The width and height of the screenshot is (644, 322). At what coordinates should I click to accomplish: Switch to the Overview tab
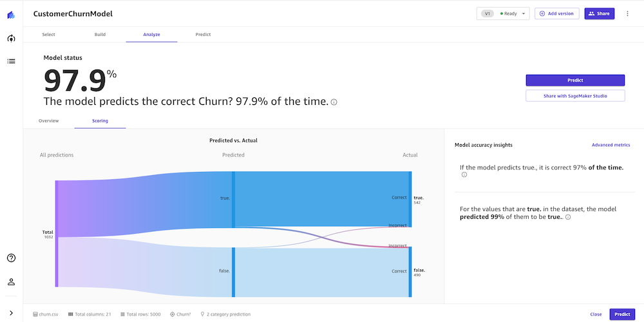pyautogui.click(x=48, y=120)
